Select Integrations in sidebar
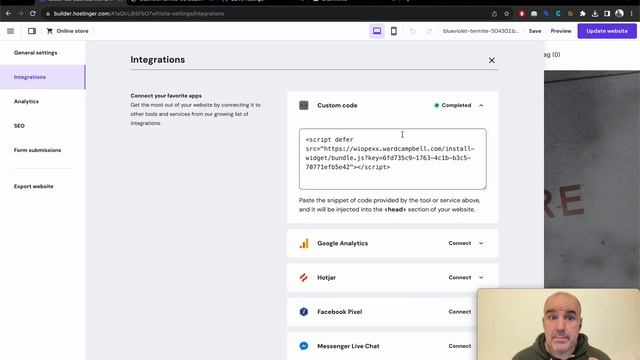640x360 pixels. [x=42, y=77]
